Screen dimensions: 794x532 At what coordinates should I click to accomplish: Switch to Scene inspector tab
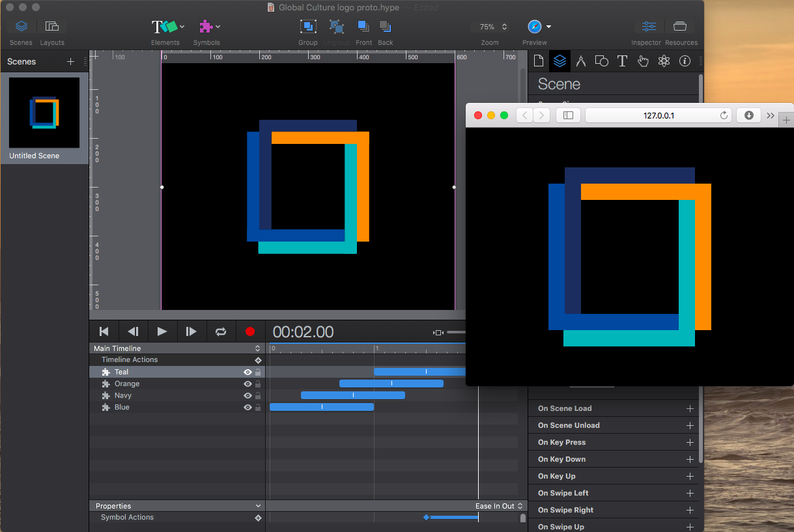point(560,61)
